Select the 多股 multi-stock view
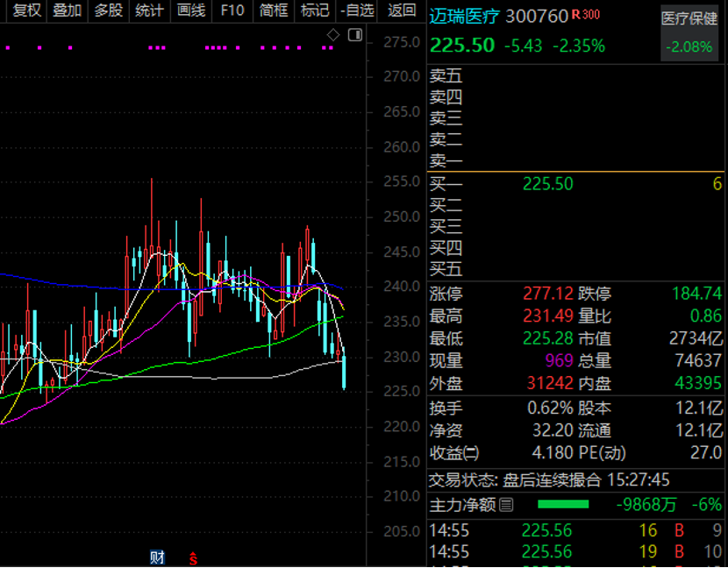Viewport: 728px width, 568px height. pyautogui.click(x=108, y=11)
